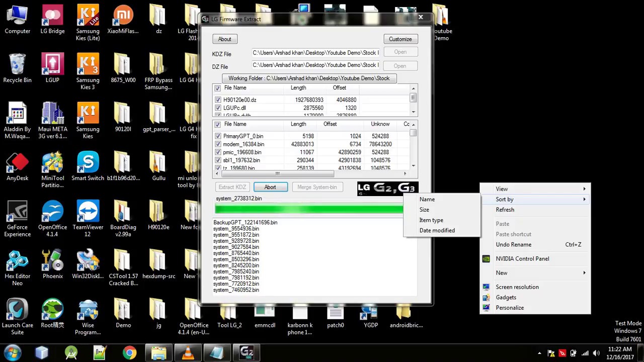This screenshot has height=362, width=644.
Task: Click the down arrow of the upper file list scrollbar
Action: (414, 112)
